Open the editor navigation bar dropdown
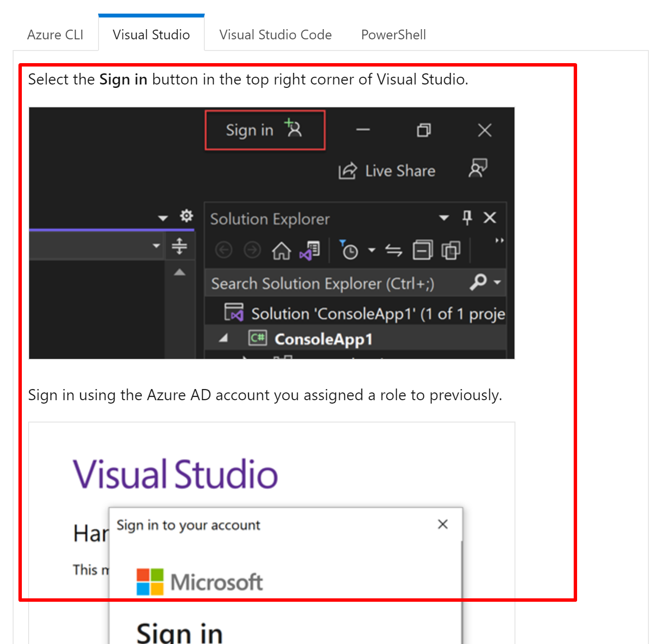663x644 pixels. pos(156,246)
